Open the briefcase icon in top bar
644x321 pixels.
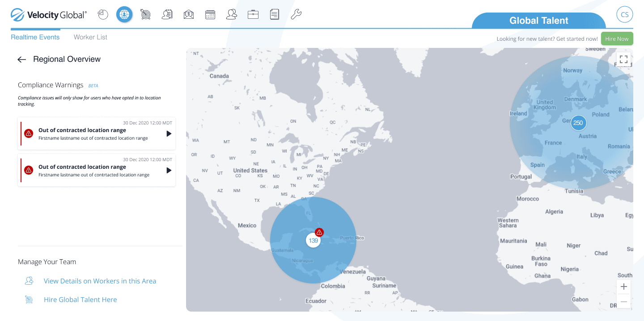coord(253,14)
